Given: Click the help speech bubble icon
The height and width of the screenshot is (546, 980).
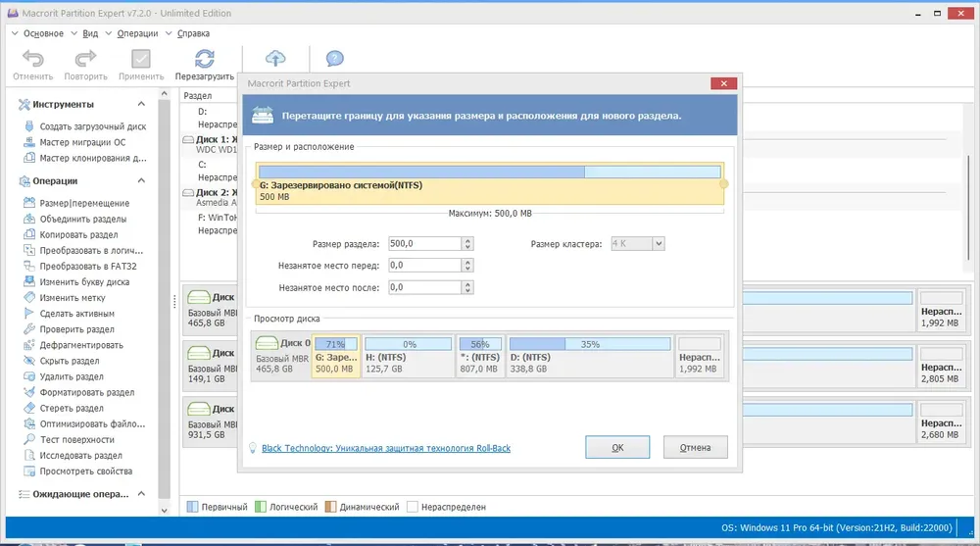Looking at the screenshot, I should (334, 58).
